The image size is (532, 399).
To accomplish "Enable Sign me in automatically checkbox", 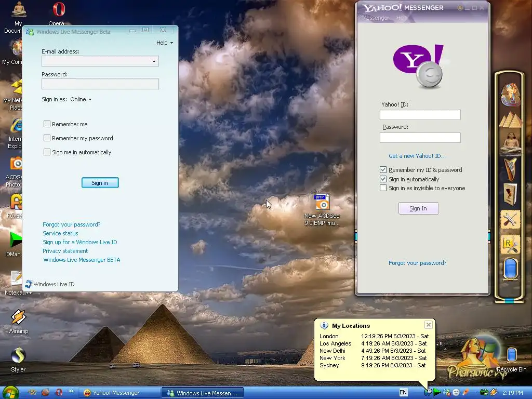I will coord(47,152).
